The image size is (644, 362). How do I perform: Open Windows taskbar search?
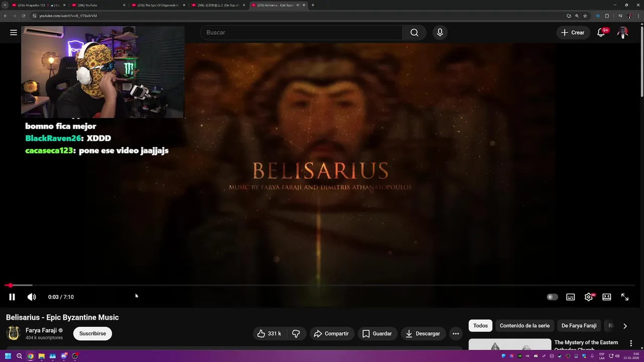pyautogui.click(x=19, y=356)
